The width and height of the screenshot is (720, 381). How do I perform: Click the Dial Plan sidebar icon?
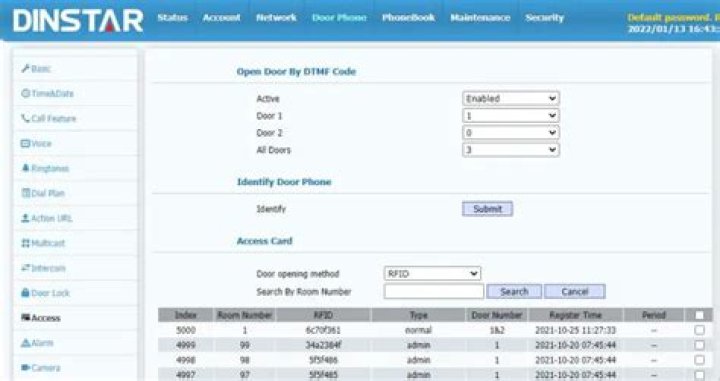pos(26,193)
